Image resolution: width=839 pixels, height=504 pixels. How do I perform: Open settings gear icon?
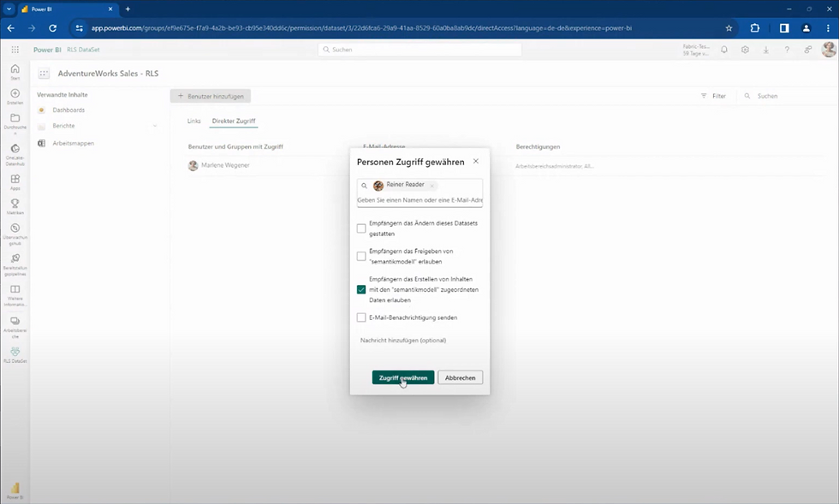pyautogui.click(x=745, y=50)
